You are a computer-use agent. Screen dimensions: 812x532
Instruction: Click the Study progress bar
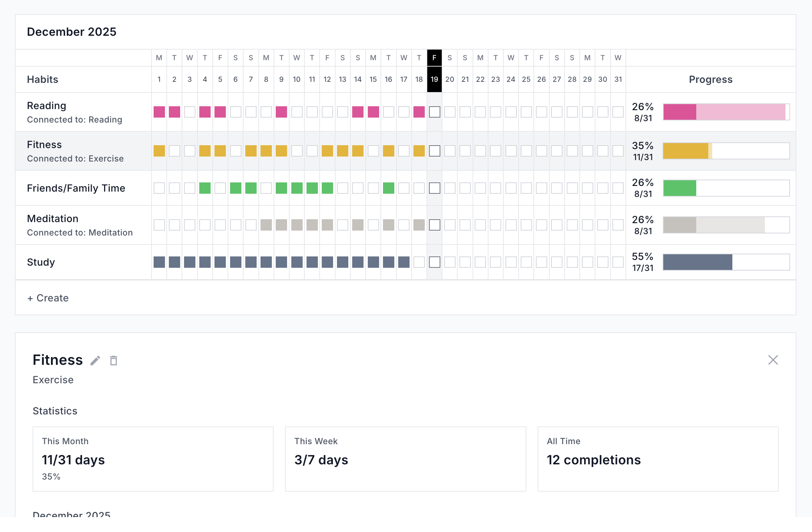point(726,262)
